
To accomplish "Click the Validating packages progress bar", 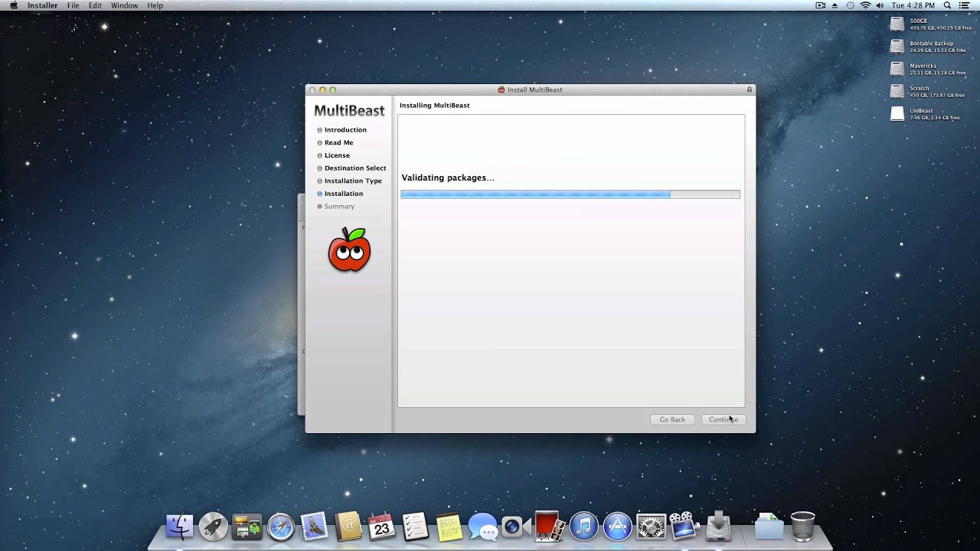I will point(570,194).
